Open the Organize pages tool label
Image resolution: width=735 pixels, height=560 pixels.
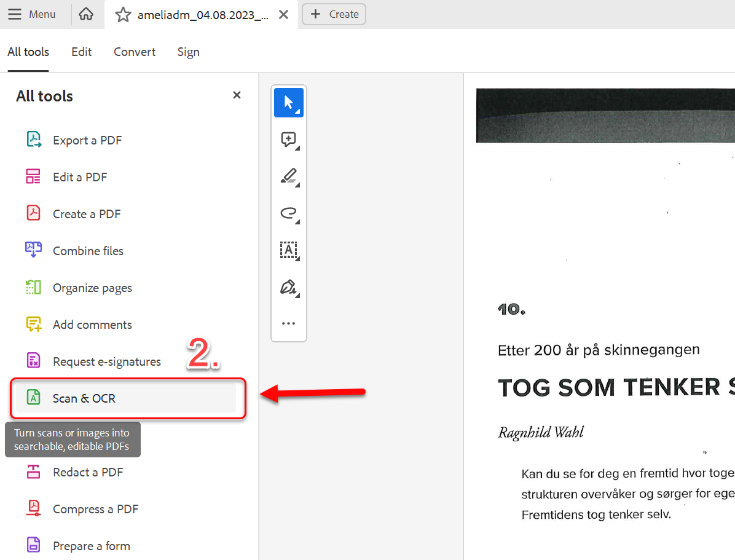click(92, 288)
